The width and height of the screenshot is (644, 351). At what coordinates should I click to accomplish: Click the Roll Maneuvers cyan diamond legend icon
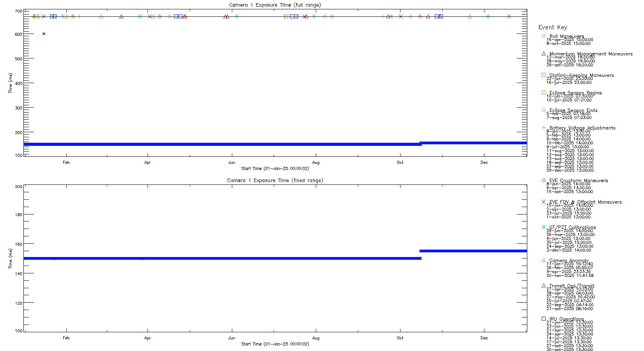pyautogui.click(x=544, y=36)
